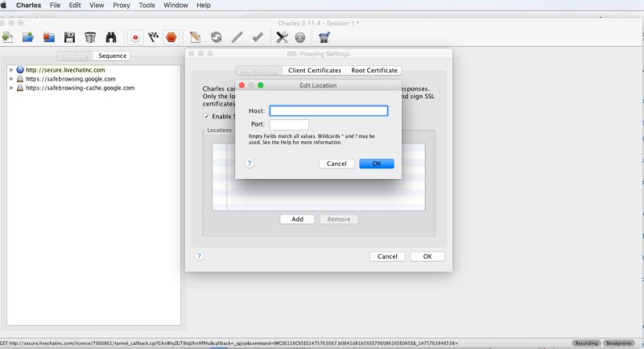Clear session using trash can icon
Viewport: 644px width, 349px height.
tap(90, 37)
